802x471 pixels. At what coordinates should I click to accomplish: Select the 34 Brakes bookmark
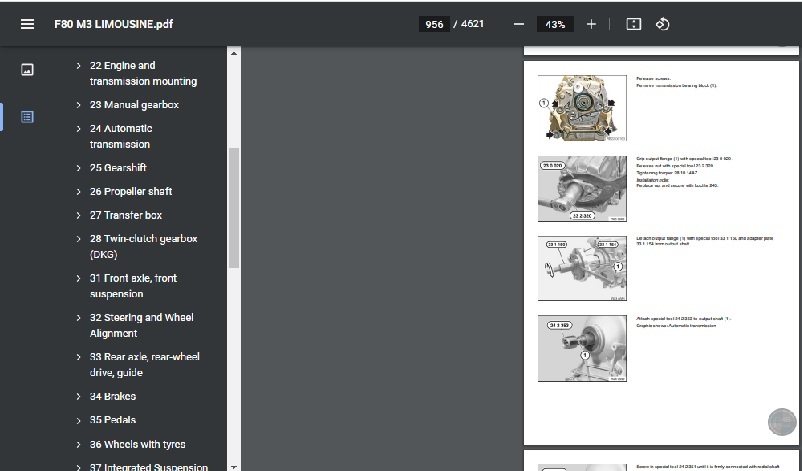click(x=113, y=396)
